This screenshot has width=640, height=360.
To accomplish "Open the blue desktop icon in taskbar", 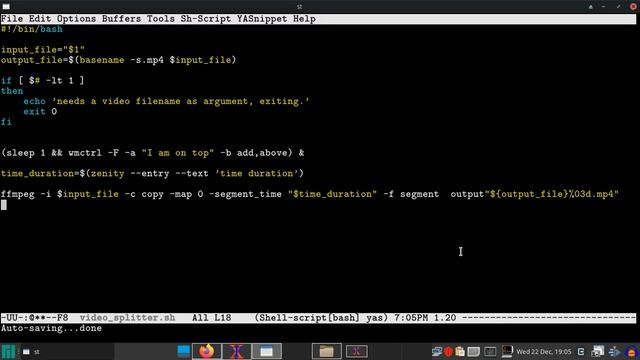I will pos(183,351).
